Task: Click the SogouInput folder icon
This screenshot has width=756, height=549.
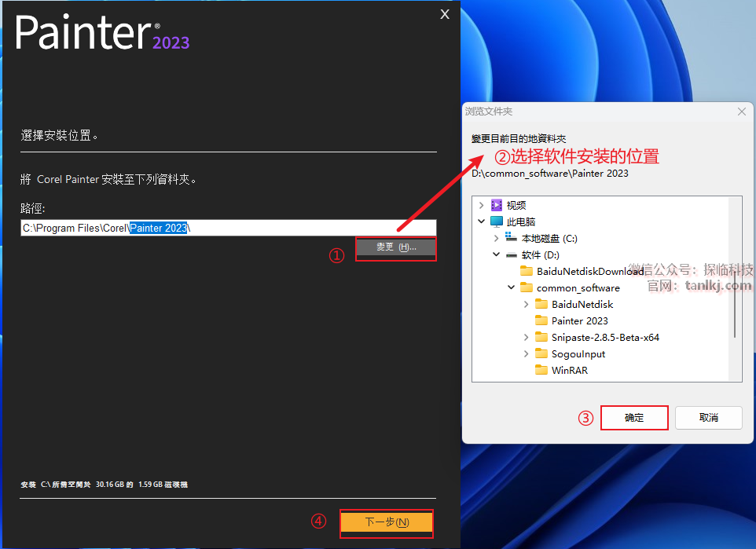Action: click(541, 353)
